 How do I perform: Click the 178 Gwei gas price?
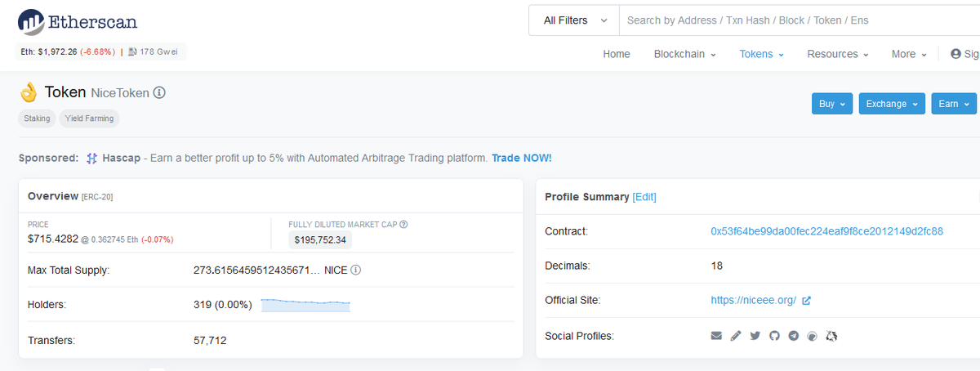159,52
